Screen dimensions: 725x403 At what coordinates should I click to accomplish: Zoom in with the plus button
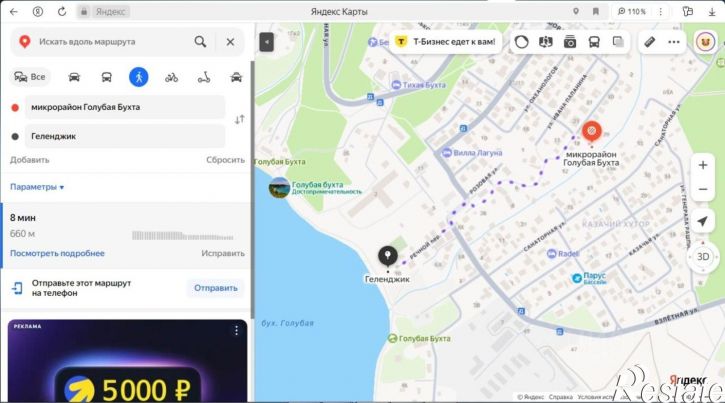703,165
